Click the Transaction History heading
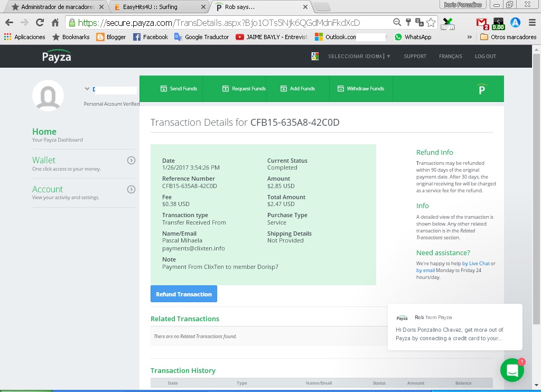The width and height of the screenshot is (541, 392). (183, 371)
